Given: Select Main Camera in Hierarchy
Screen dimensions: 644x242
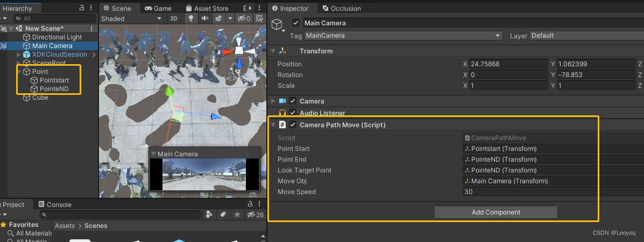Looking at the screenshot, I should tap(52, 46).
